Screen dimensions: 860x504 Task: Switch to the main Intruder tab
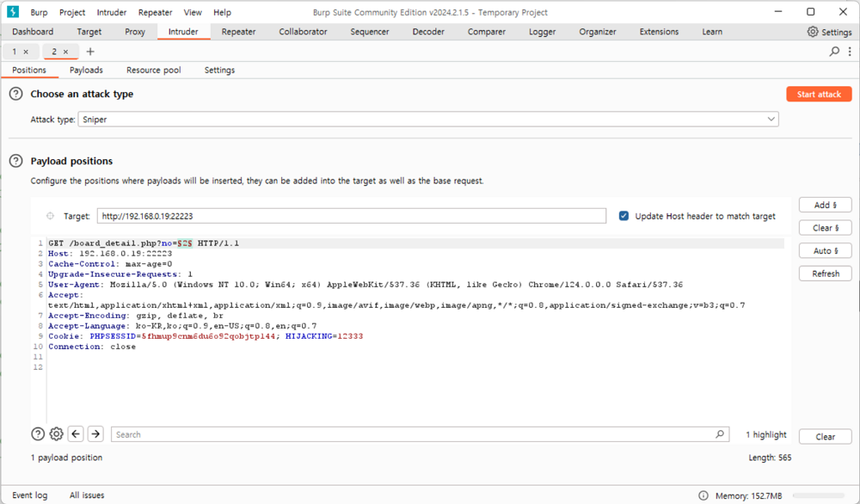coord(183,32)
